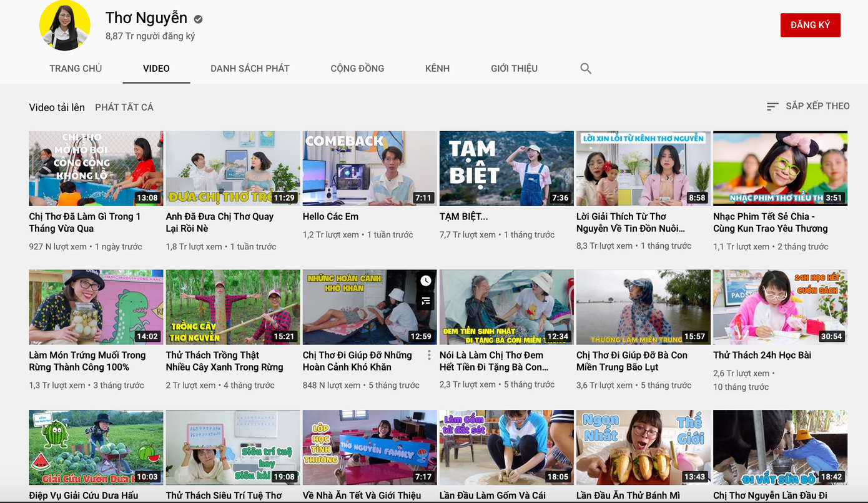Switch to the CỘNG ĐỒNG tab
The image size is (868, 503).
357,68
